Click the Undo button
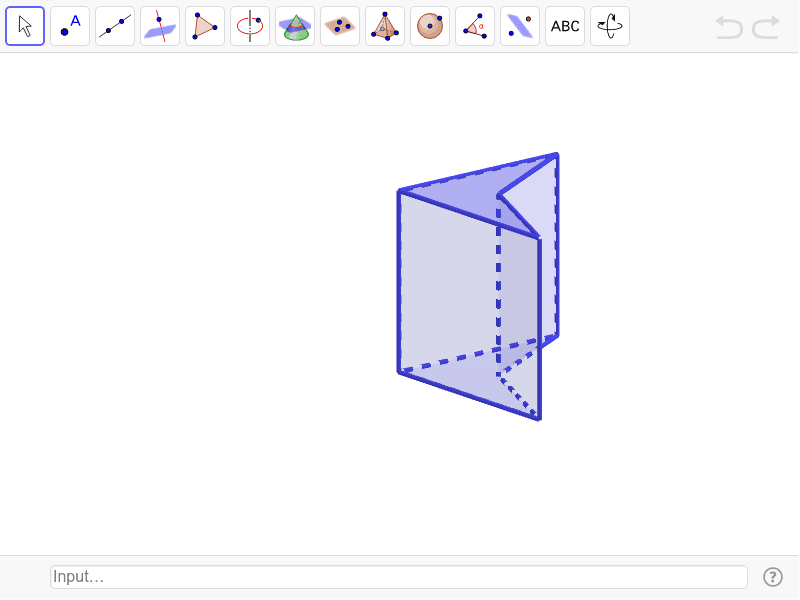Screen dimensions: 800x600 tap(728, 27)
